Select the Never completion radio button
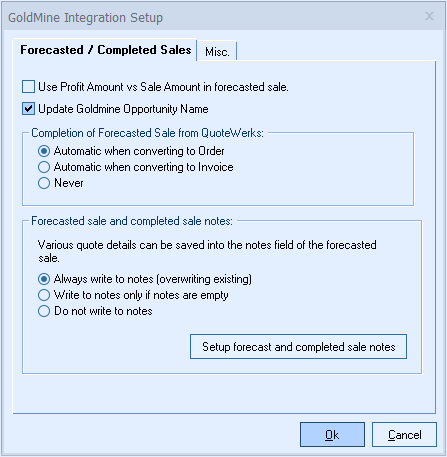447x457 pixels. pyautogui.click(x=44, y=183)
